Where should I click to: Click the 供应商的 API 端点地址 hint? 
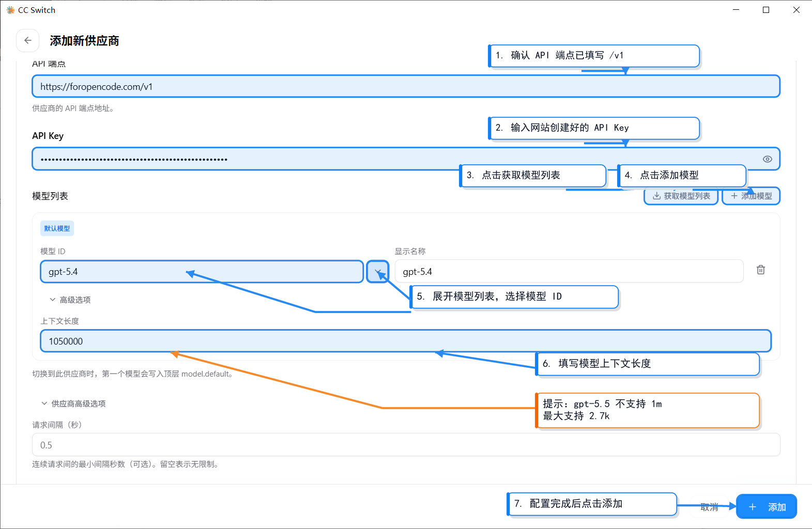tap(73, 108)
